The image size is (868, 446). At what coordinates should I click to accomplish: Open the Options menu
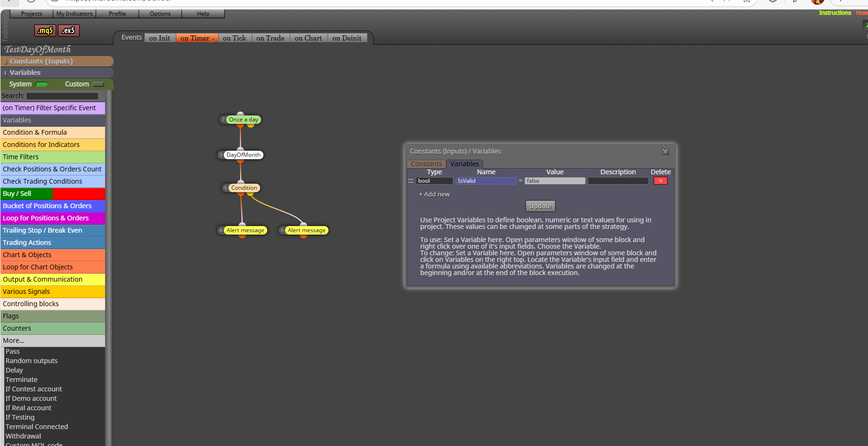(160, 14)
